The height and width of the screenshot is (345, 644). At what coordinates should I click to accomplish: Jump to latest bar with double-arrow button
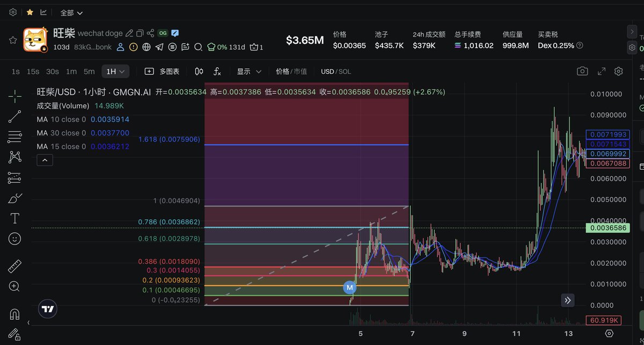point(568,300)
